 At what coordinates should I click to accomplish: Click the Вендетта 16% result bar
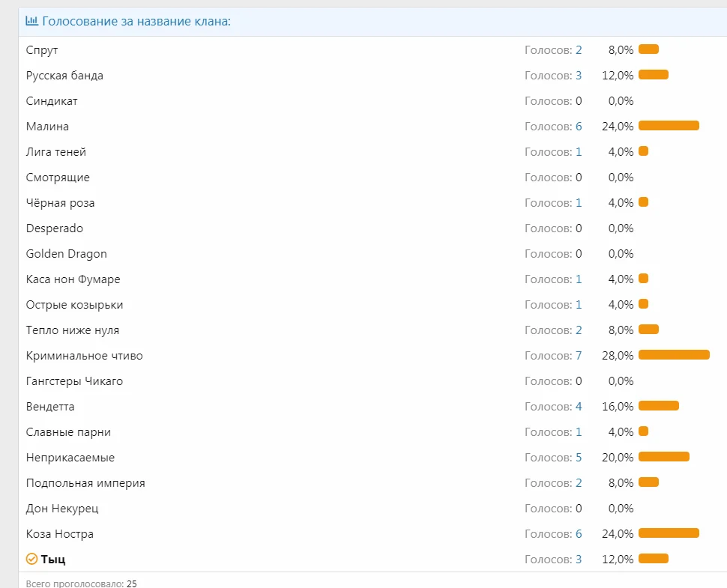[x=658, y=406]
